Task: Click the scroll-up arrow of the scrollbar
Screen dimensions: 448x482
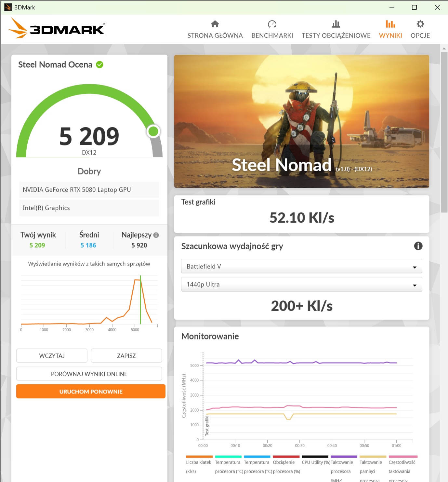Action: coord(444,48)
